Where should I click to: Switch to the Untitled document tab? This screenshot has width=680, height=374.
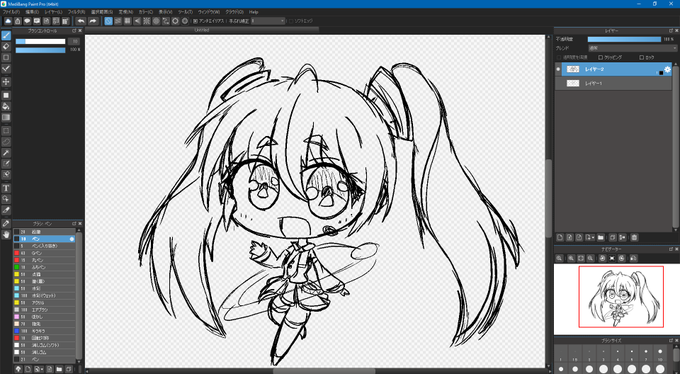(202, 30)
